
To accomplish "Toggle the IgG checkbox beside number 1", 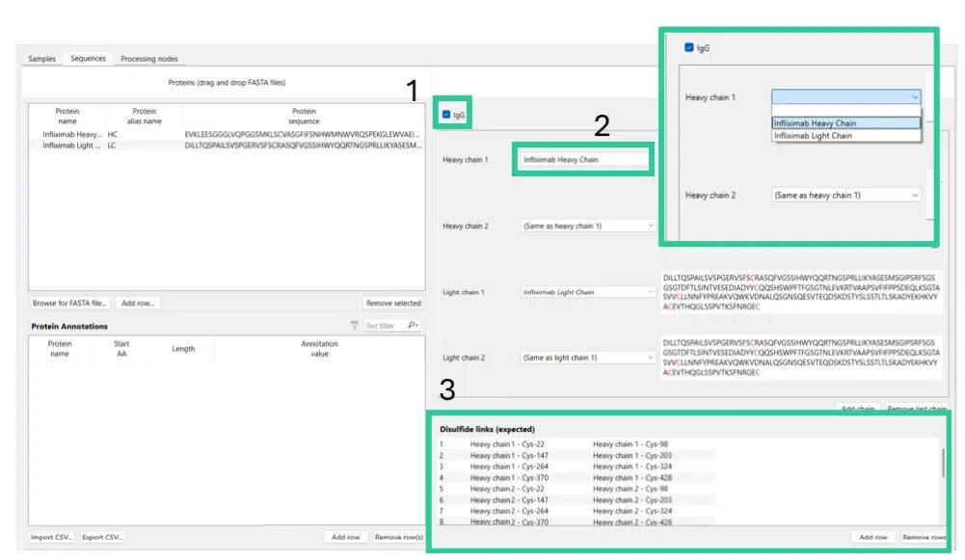I will click(445, 115).
